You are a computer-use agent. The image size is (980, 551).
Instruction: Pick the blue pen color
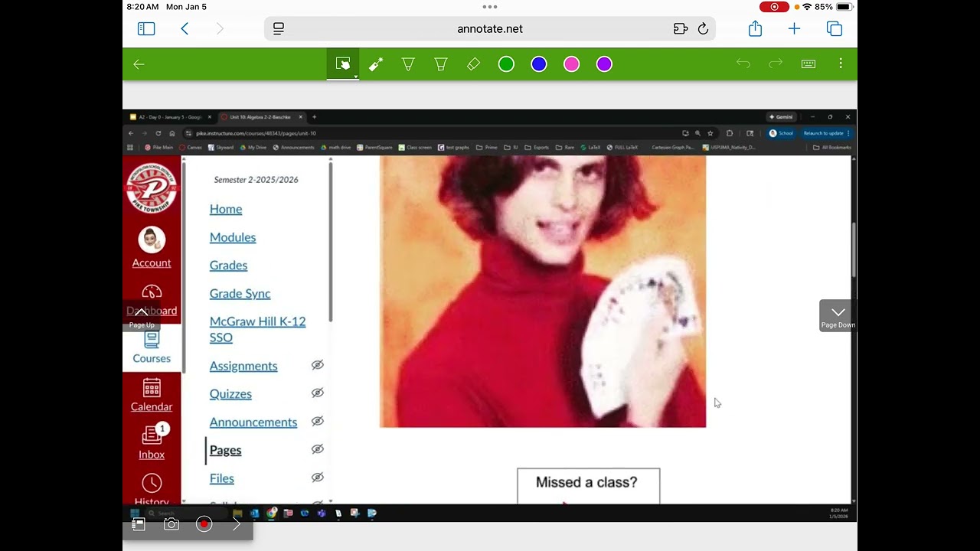pyautogui.click(x=539, y=64)
